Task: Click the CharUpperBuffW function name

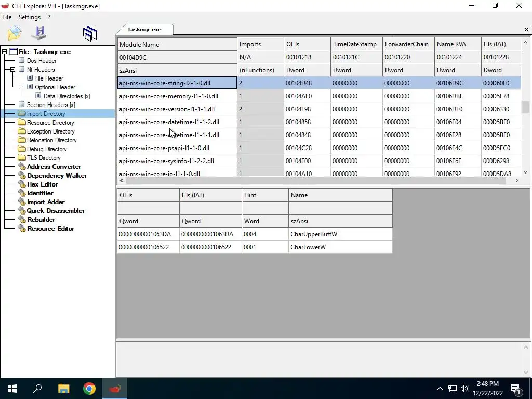Action: pyautogui.click(x=314, y=234)
